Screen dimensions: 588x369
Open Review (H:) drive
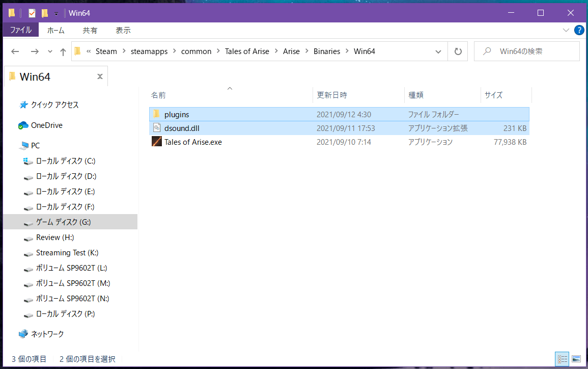click(x=55, y=238)
